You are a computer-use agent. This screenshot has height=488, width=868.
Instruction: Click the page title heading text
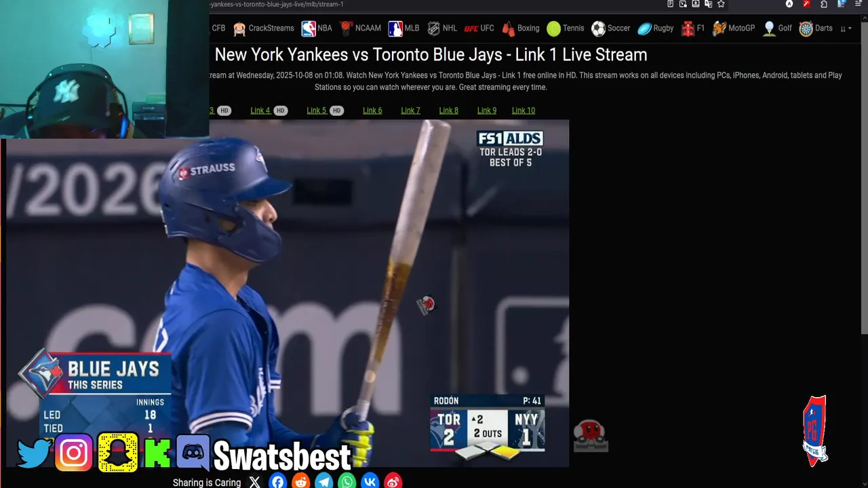point(431,54)
